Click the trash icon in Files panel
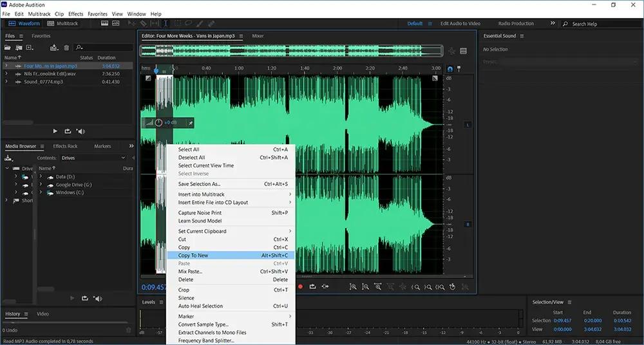Screen dimensions: 644x345 [x=66, y=48]
